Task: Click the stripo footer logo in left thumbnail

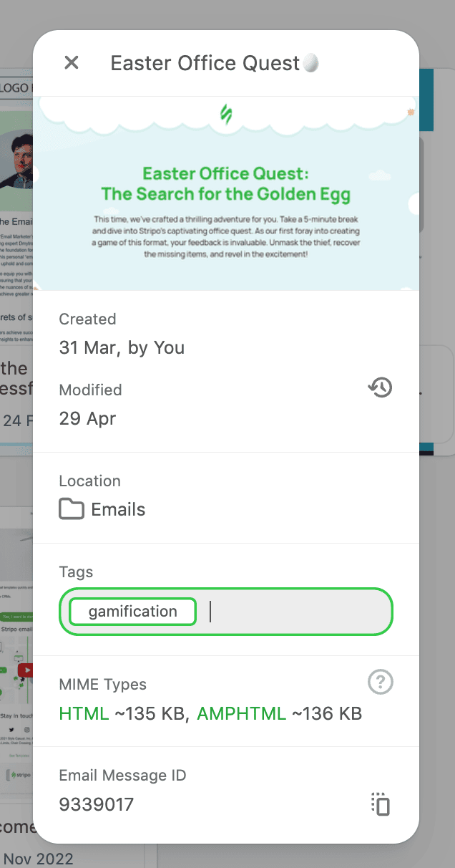Action: pyautogui.click(x=20, y=774)
